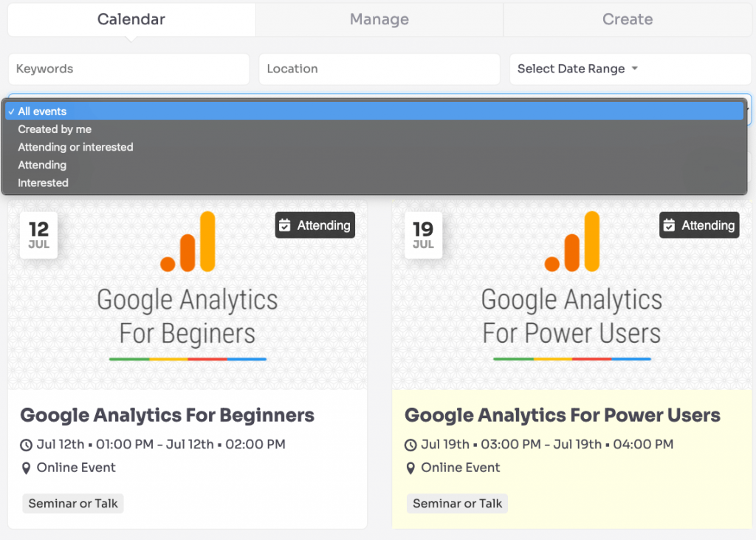Pick Attending or interested filter option
Viewport: 756px width, 540px height.
coord(374,147)
